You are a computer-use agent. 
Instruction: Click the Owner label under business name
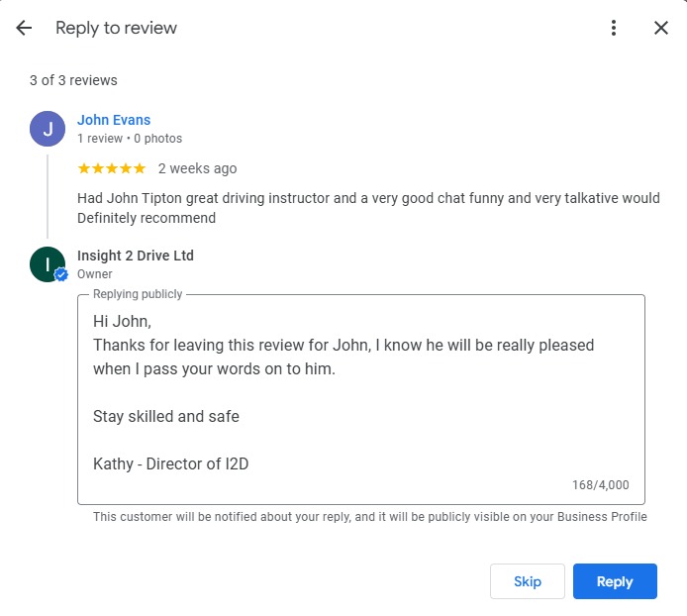[95, 274]
